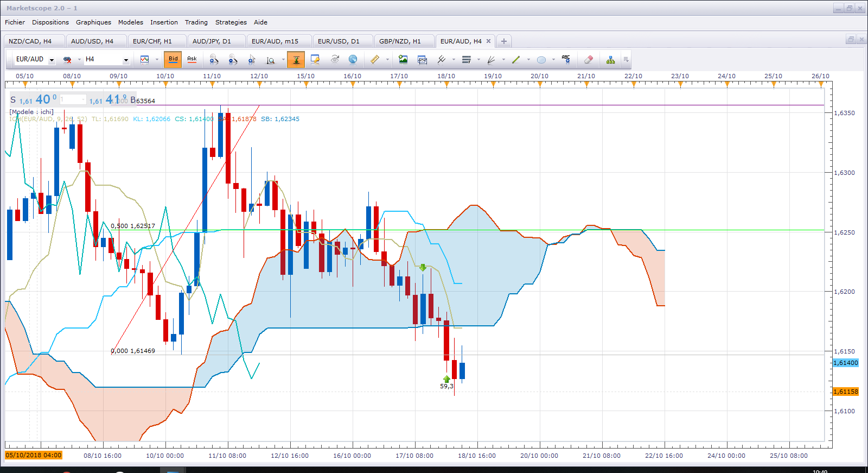This screenshot has height=473, width=868.
Task: Select the green trend line tool
Action: click(x=515, y=60)
